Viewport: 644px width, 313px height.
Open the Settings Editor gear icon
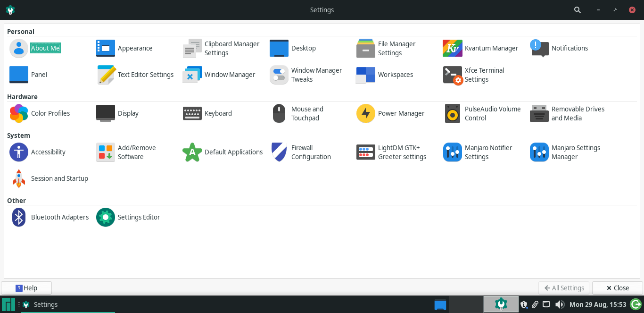click(x=106, y=217)
